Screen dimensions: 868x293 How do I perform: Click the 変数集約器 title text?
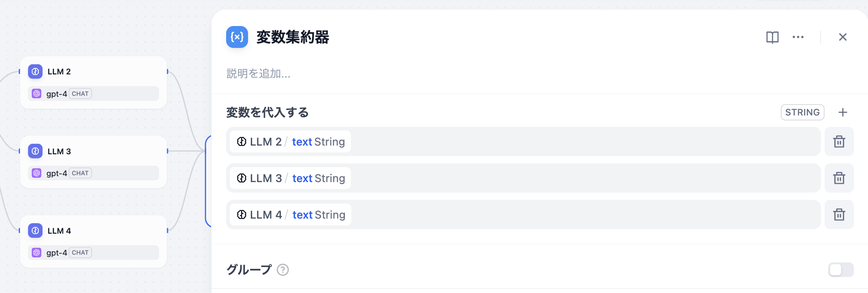click(293, 37)
